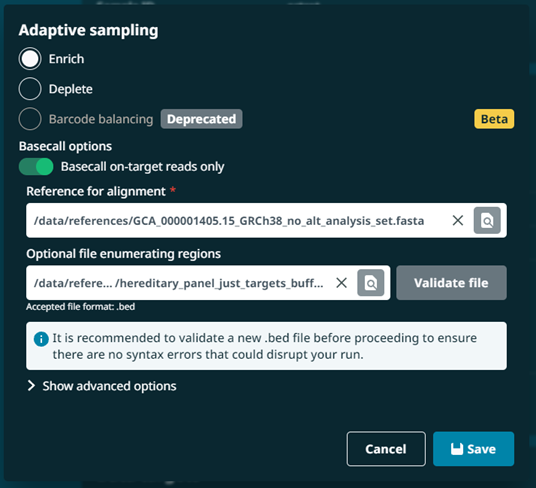Select the Barcode balancing radio option

(x=30, y=119)
